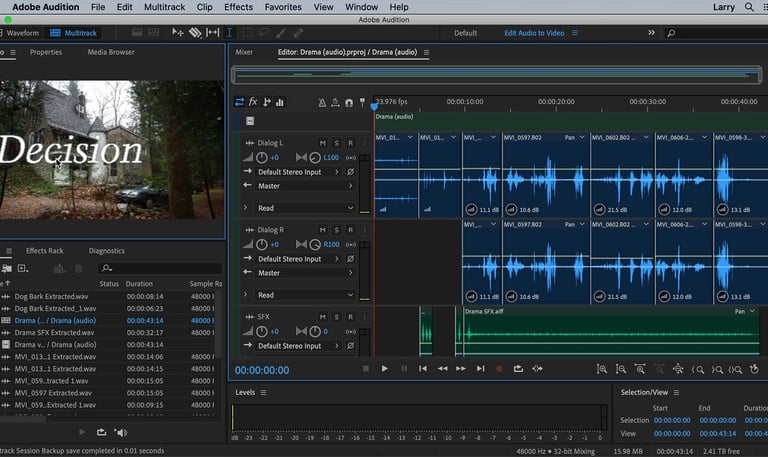Open Dialog R Read automation dropdown

click(x=305, y=295)
